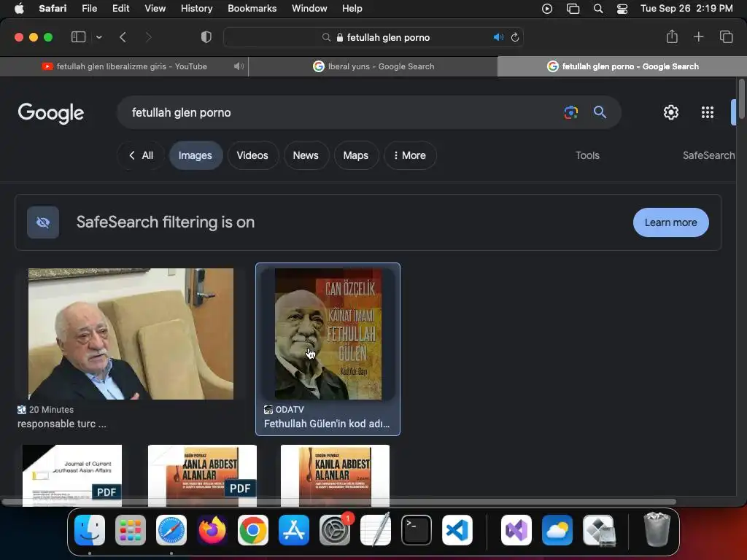Open App Store from the Dock
Viewport: 747px width, 560px height.
294,530
